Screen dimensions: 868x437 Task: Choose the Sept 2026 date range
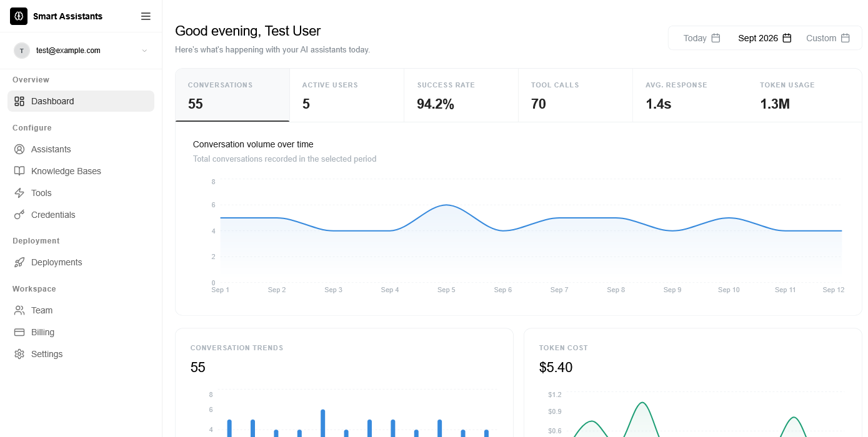tap(765, 38)
